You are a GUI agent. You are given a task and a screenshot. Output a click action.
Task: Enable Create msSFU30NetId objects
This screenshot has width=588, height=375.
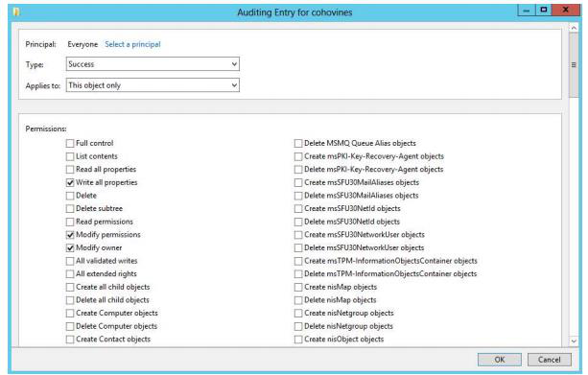click(x=298, y=208)
